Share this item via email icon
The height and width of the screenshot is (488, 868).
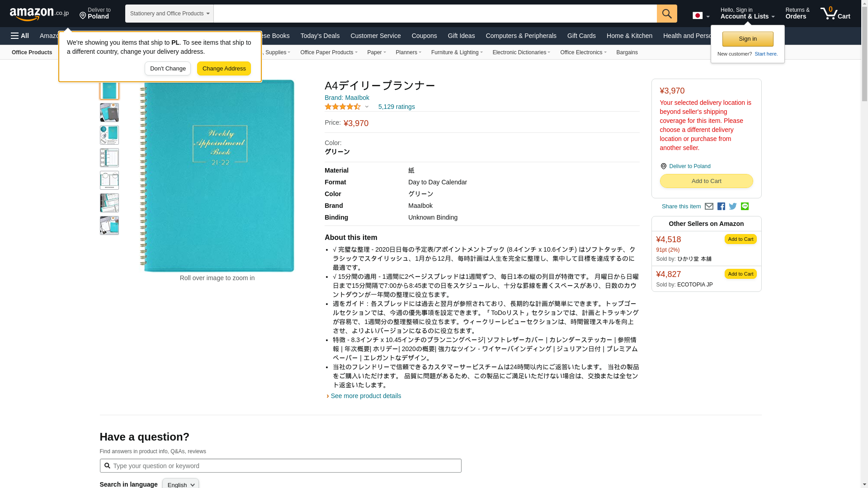709,206
